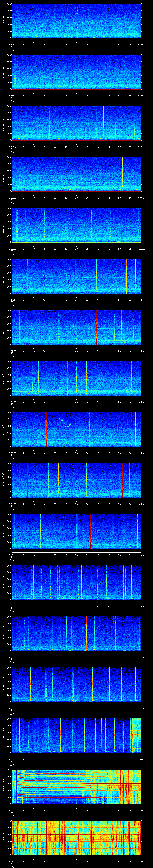Viewport: 153px width, 868px height.
Task: Click the '58:00' end time label
Action: pos(141,147)
